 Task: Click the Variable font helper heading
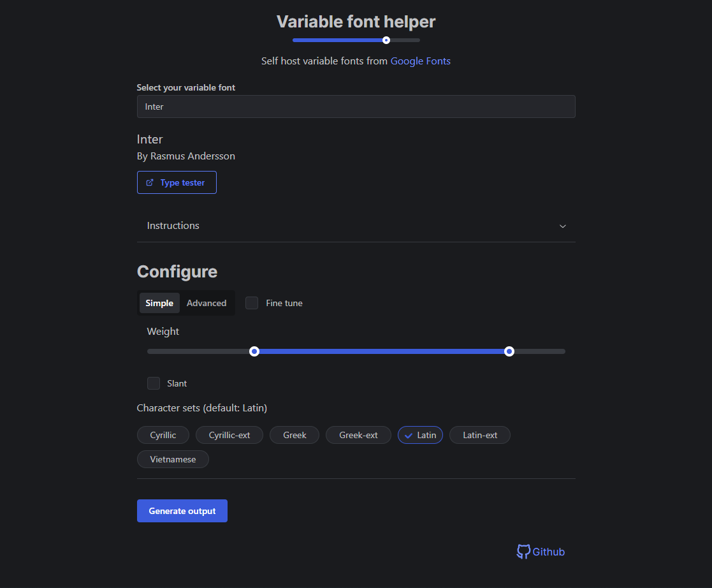pos(356,21)
